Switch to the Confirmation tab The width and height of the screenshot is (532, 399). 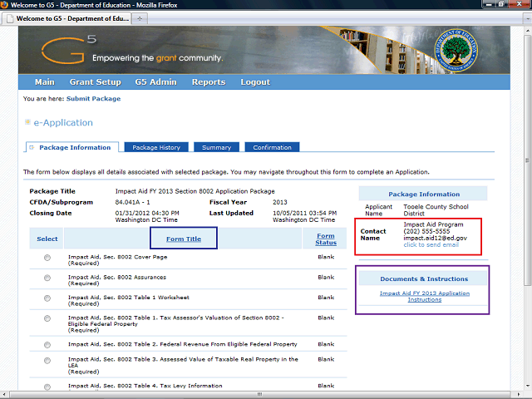pyautogui.click(x=272, y=147)
